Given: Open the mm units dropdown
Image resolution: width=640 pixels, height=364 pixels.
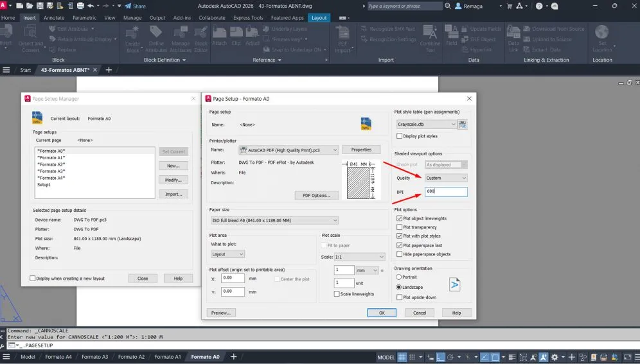Looking at the screenshot, I should (367, 270).
